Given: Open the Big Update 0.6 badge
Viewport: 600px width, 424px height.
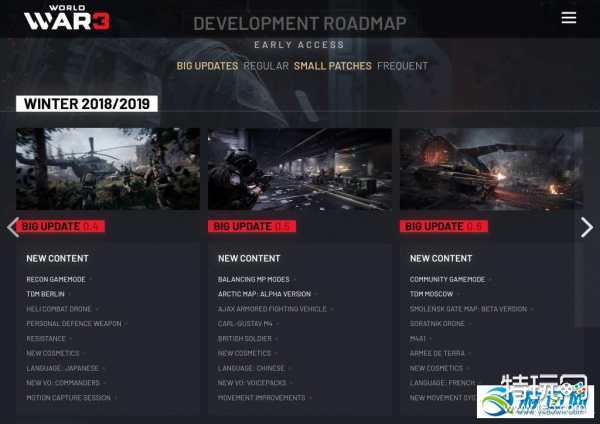Looking at the screenshot, I should [446, 226].
